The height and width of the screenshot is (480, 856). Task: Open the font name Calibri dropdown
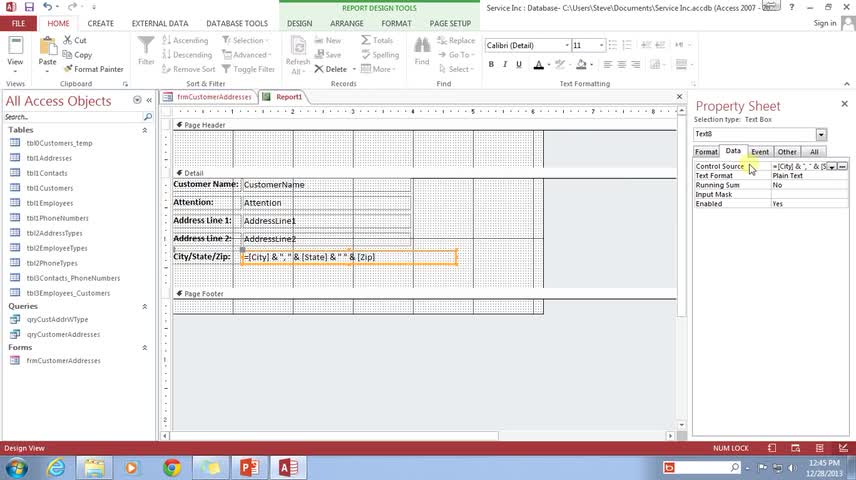(x=567, y=45)
